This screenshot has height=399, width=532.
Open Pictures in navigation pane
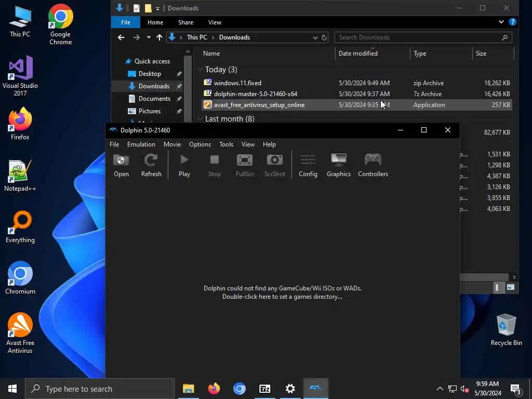point(150,111)
